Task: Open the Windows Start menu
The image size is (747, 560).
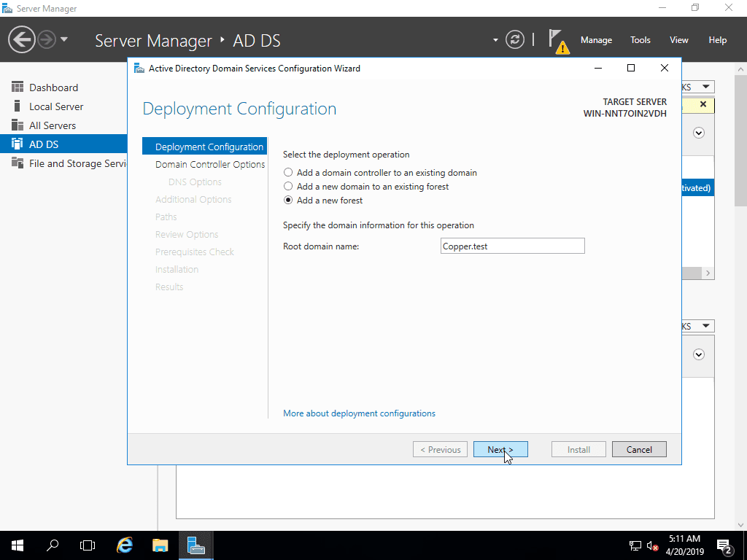Action: tap(18, 545)
